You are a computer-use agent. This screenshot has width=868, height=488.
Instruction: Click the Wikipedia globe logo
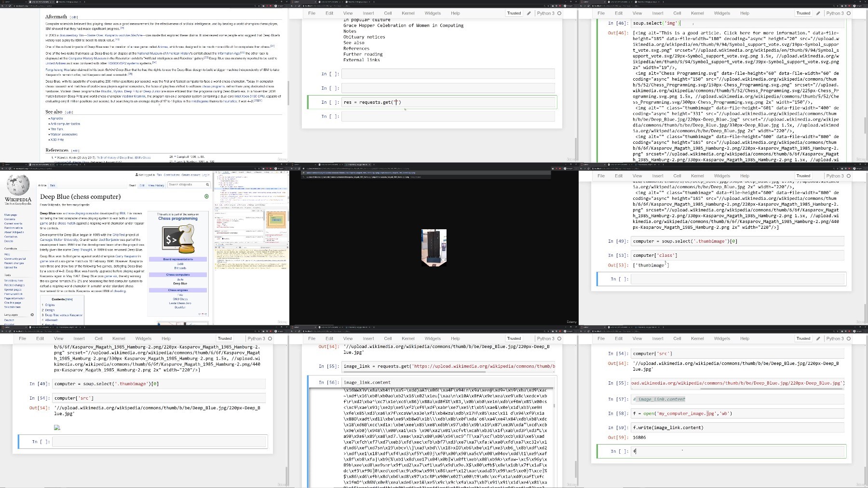pos(18,185)
